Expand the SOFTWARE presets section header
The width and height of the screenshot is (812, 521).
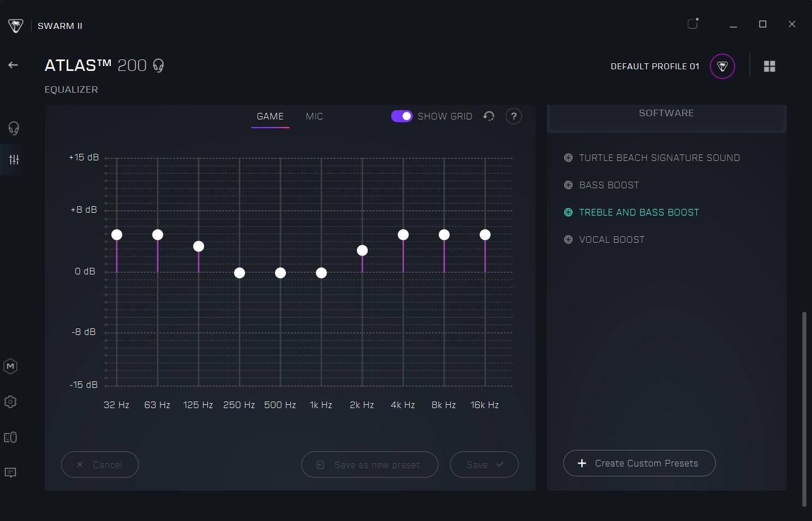coord(666,113)
